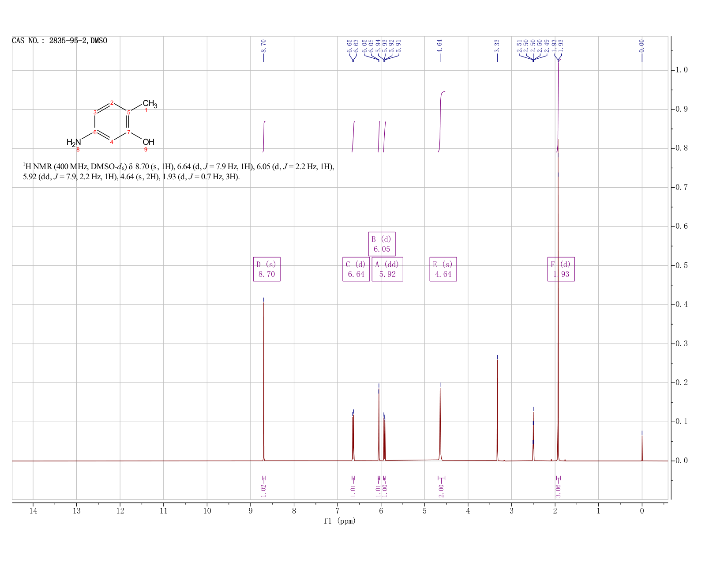This screenshot has height=563, width=728.
Task: Click integral value 3.06 under 1.93 peak
Action: 558,490
